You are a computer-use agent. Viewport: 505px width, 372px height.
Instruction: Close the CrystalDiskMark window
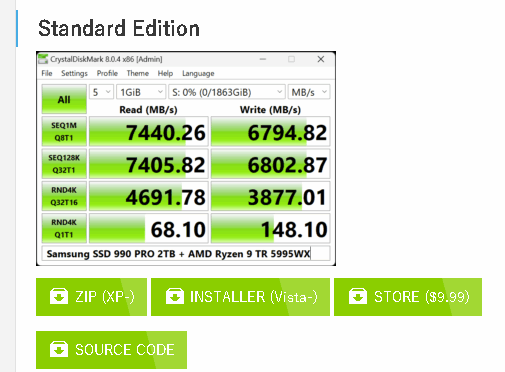321,59
